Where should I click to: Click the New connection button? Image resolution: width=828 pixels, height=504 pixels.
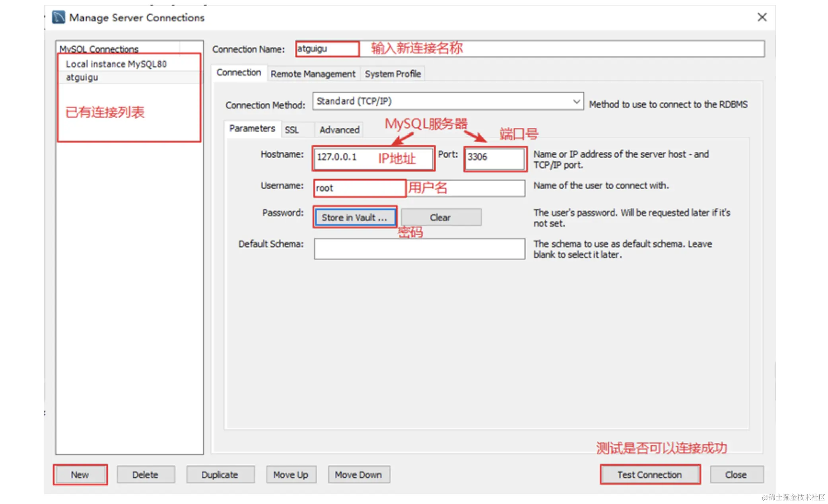80,475
